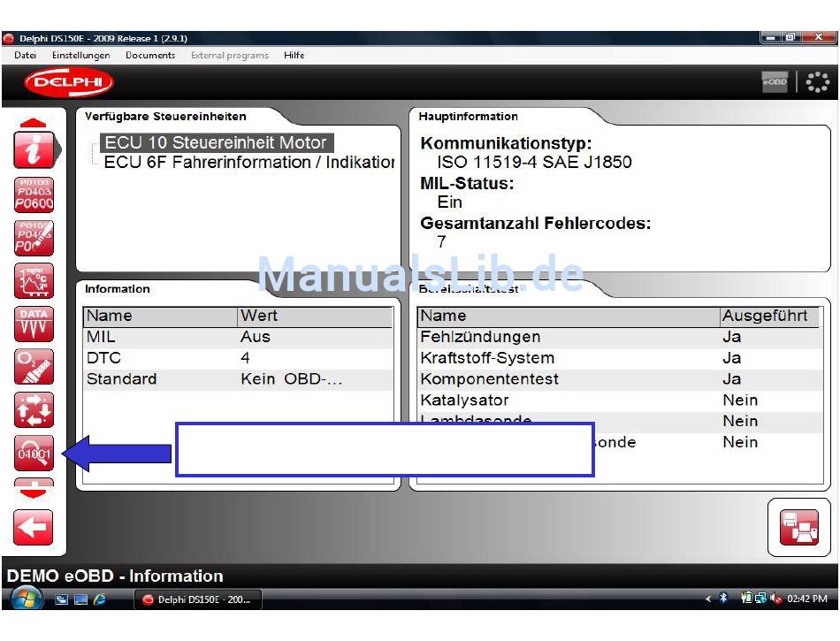This screenshot has height=641, width=840.
Task: Open the Hilfe menu
Action: pyautogui.click(x=294, y=55)
